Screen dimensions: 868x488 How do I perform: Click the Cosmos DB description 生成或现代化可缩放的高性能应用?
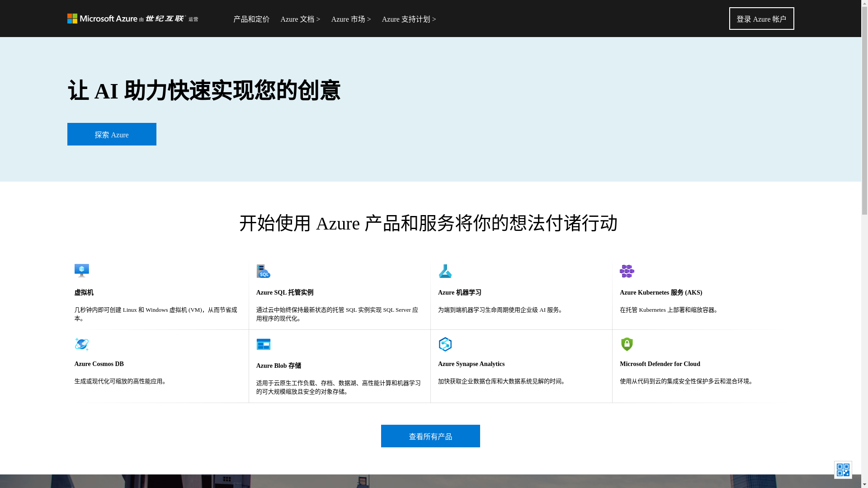tap(122, 381)
